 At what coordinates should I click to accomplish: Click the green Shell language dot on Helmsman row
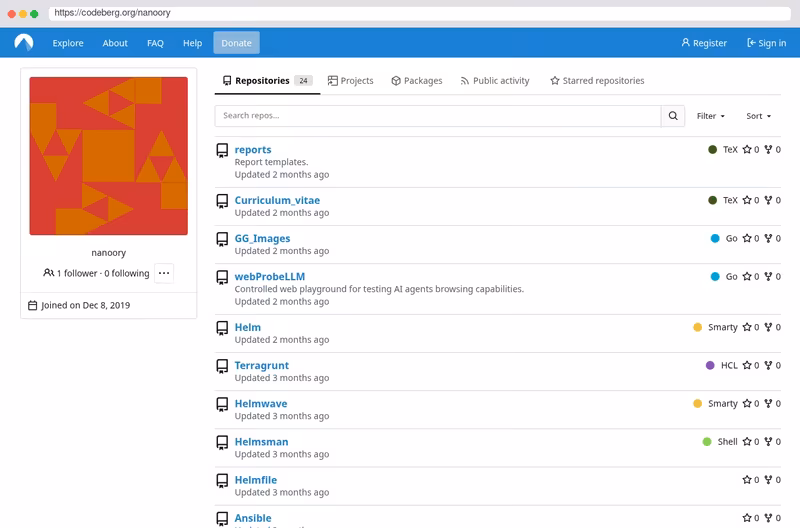tap(707, 442)
